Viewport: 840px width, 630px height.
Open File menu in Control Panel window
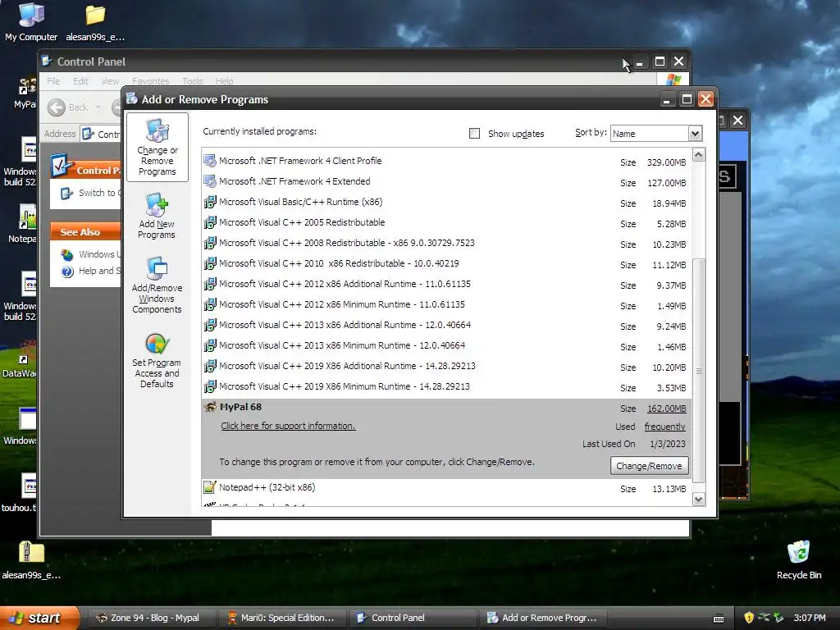53,81
